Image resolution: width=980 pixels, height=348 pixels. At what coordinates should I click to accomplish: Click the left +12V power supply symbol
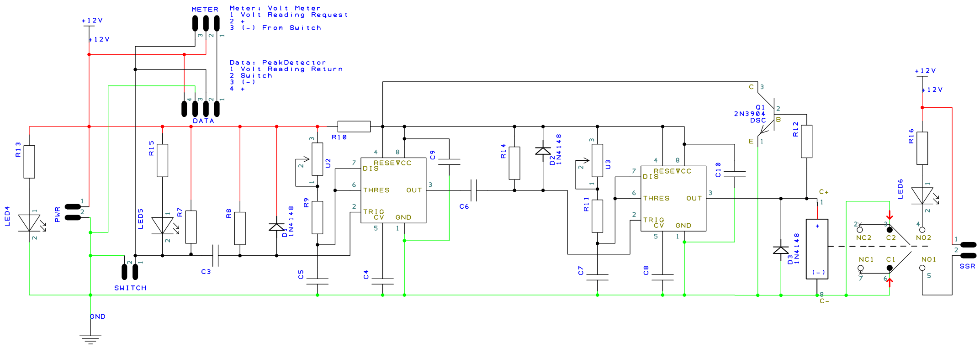point(89,26)
